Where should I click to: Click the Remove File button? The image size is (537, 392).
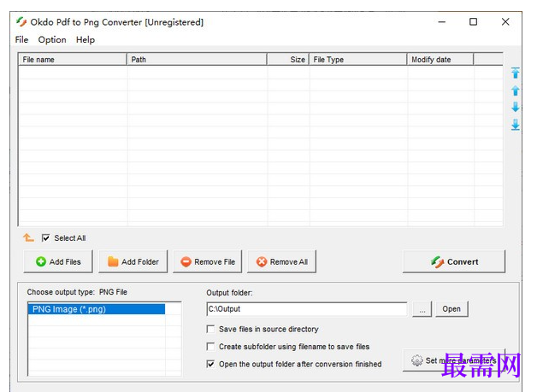point(207,261)
